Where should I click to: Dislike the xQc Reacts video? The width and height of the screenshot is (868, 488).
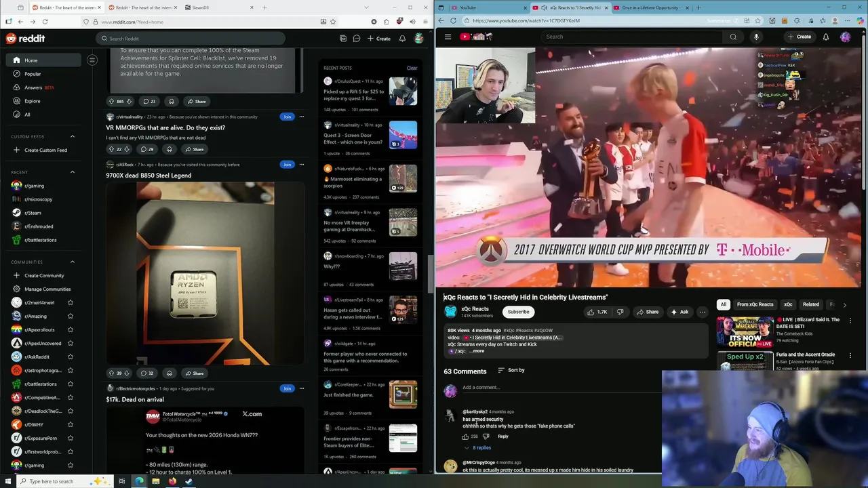point(620,312)
